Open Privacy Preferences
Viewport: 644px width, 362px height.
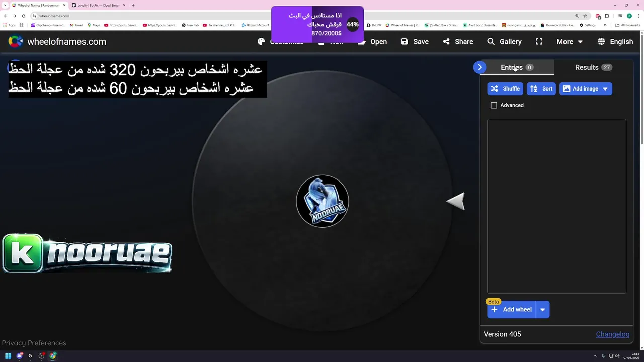click(34, 343)
